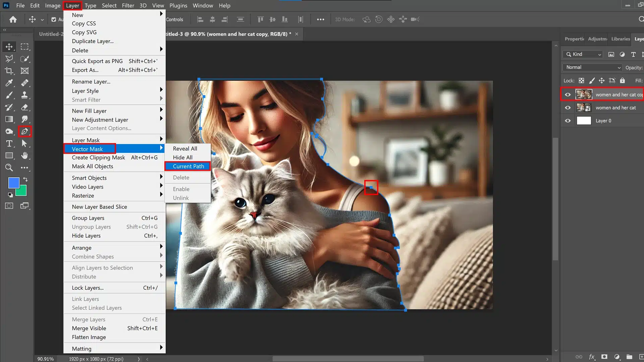
Task: Open the Window menu
Action: tap(203, 5)
